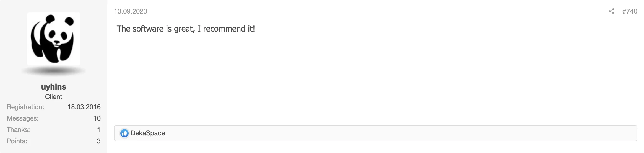Click the blue thumbs-up like icon

click(x=124, y=133)
